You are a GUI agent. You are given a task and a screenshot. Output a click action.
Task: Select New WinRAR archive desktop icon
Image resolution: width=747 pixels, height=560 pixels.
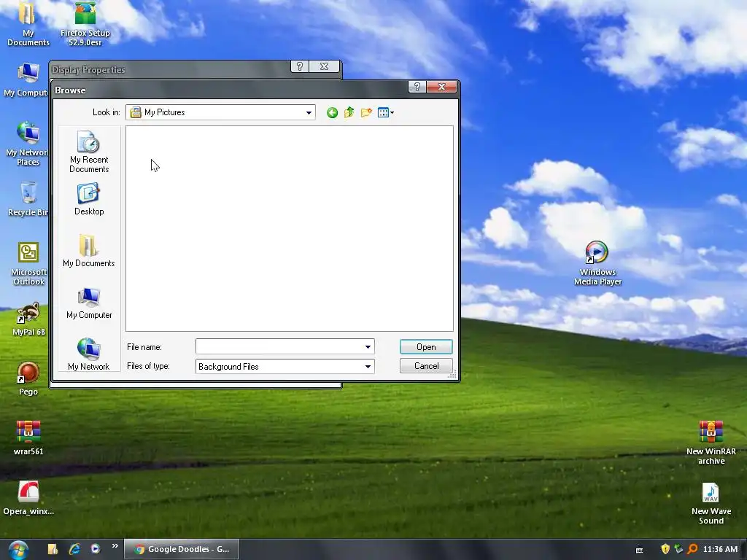[711, 443]
